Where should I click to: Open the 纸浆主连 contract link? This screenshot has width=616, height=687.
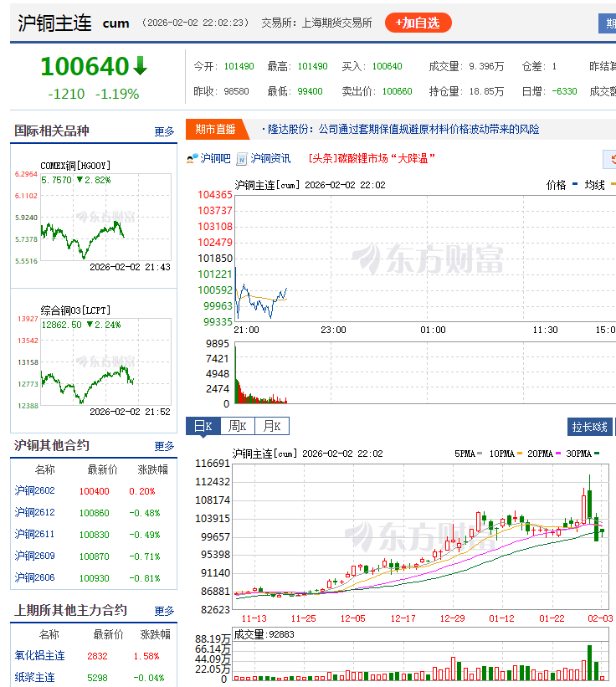(x=35, y=677)
